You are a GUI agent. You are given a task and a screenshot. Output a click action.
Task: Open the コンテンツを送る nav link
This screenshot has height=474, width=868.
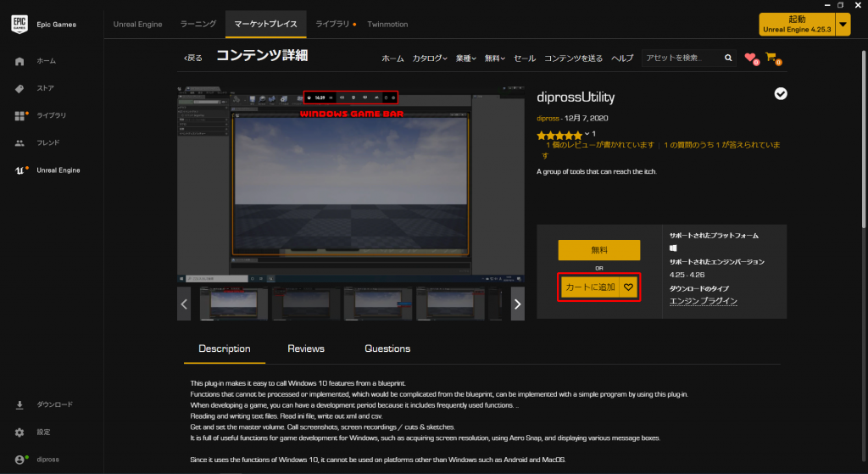pyautogui.click(x=573, y=59)
